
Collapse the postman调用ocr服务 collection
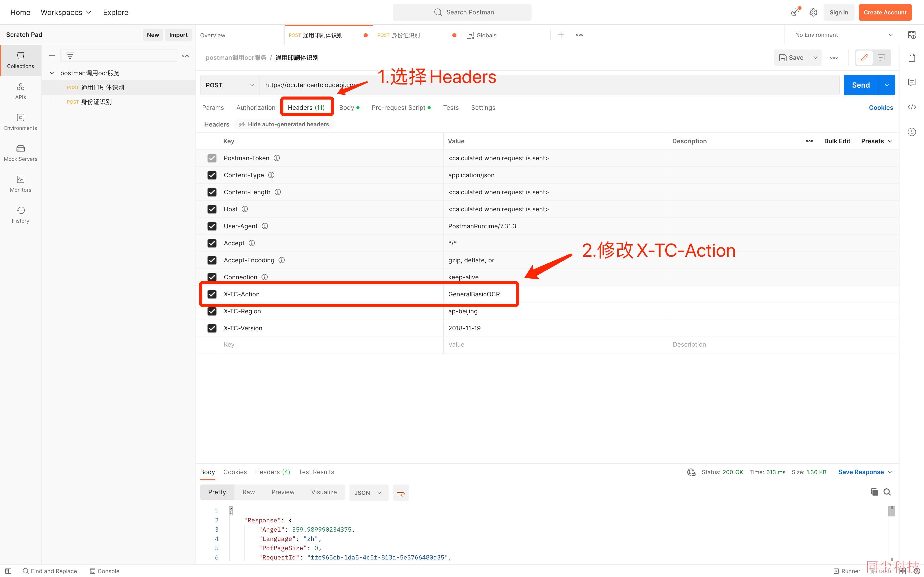pyautogui.click(x=52, y=73)
